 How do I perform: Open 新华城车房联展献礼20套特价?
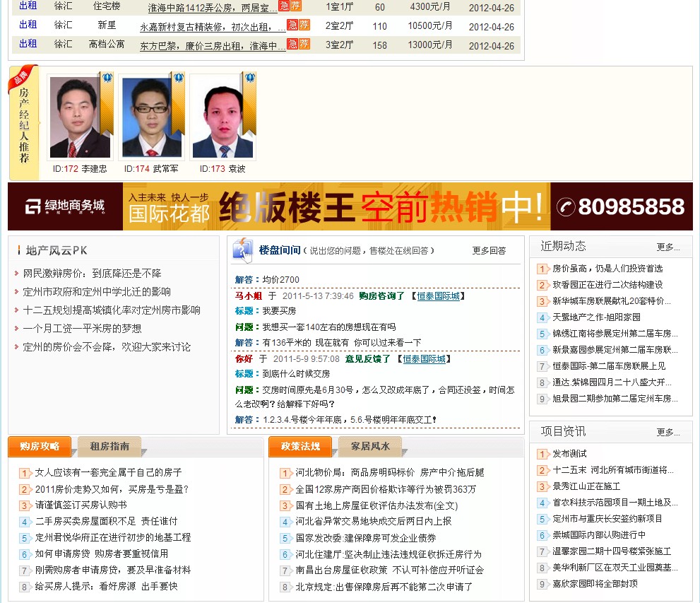tap(612, 301)
